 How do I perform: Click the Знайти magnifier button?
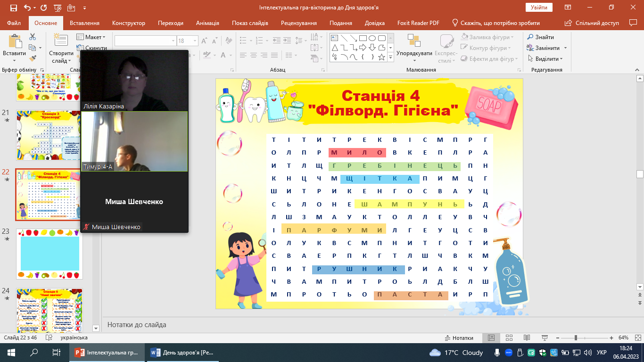pos(540,37)
